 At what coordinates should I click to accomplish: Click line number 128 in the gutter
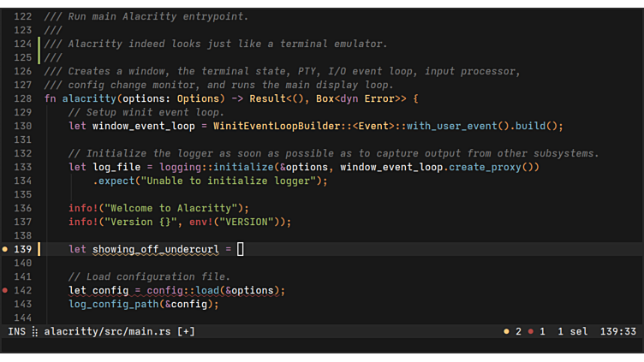[x=23, y=98]
